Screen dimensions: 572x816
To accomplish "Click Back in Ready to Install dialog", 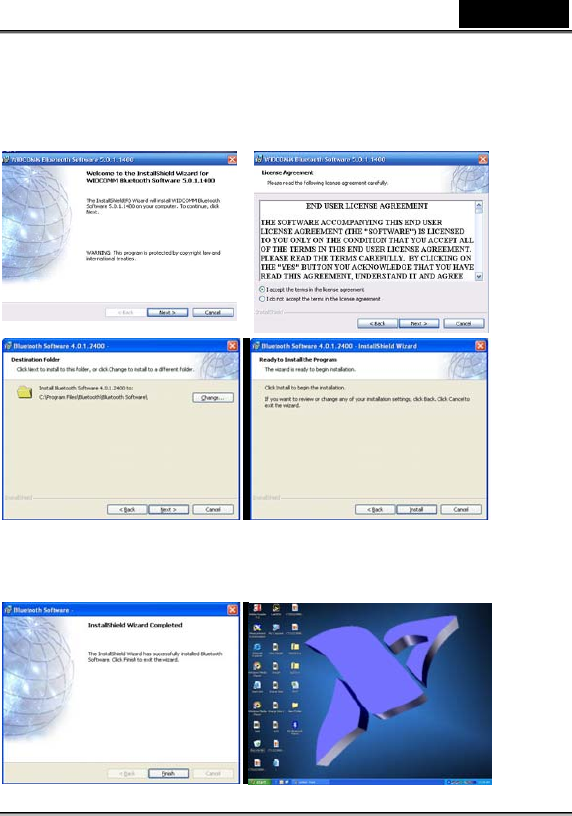I will click(375, 509).
